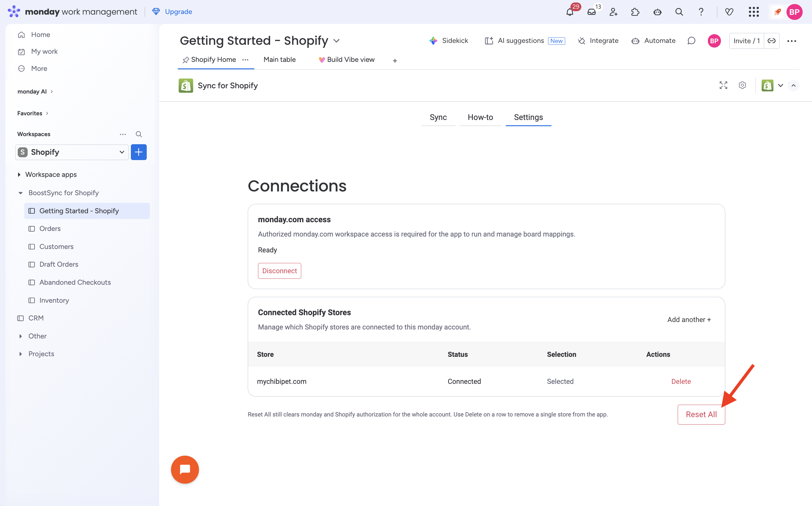Open the top bar robot icon
Image resolution: width=812 pixels, height=506 pixels.
pos(657,12)
